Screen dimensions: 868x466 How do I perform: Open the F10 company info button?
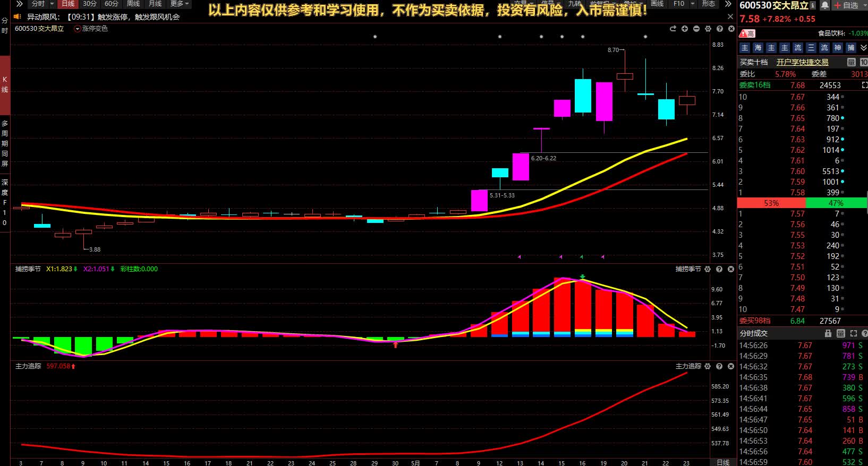pyautogui.click(x=679, y=4)
